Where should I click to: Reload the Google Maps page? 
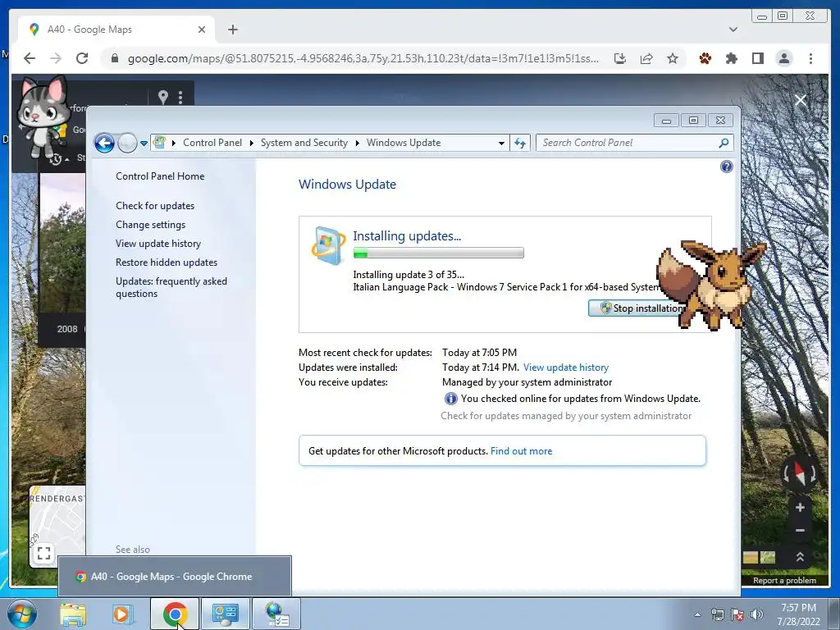point(82,58)
